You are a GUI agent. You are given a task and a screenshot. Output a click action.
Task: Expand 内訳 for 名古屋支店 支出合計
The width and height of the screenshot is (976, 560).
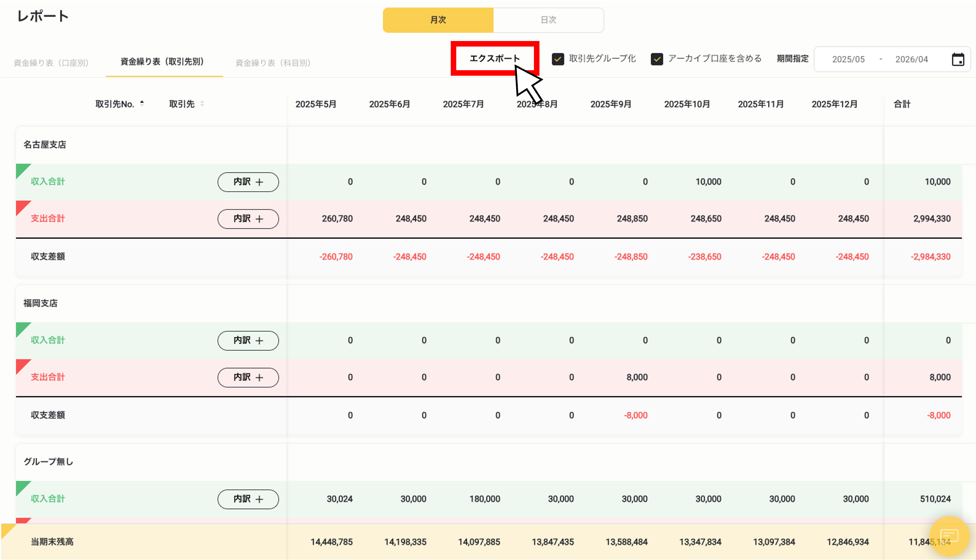pyautogui.click(x=248, y=219)
